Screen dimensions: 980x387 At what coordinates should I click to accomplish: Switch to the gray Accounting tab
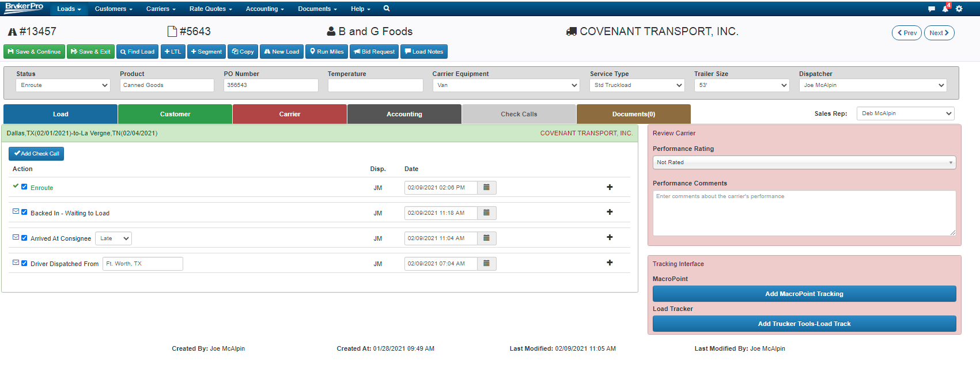(404, 114)
